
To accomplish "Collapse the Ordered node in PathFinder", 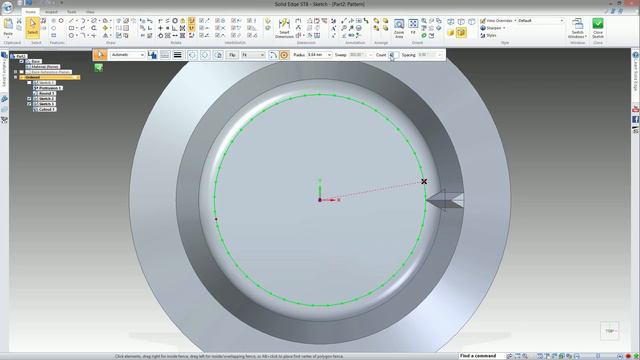I will coord(16,77).
